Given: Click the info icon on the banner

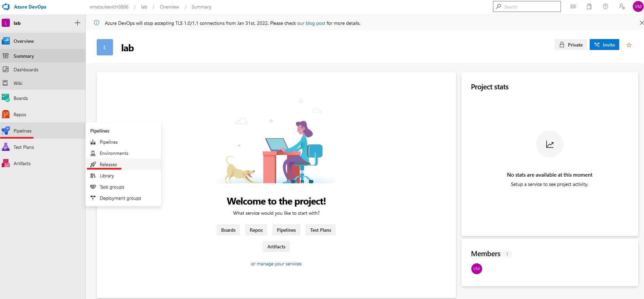Looking at the screenshot, I should tap(97, 23).
